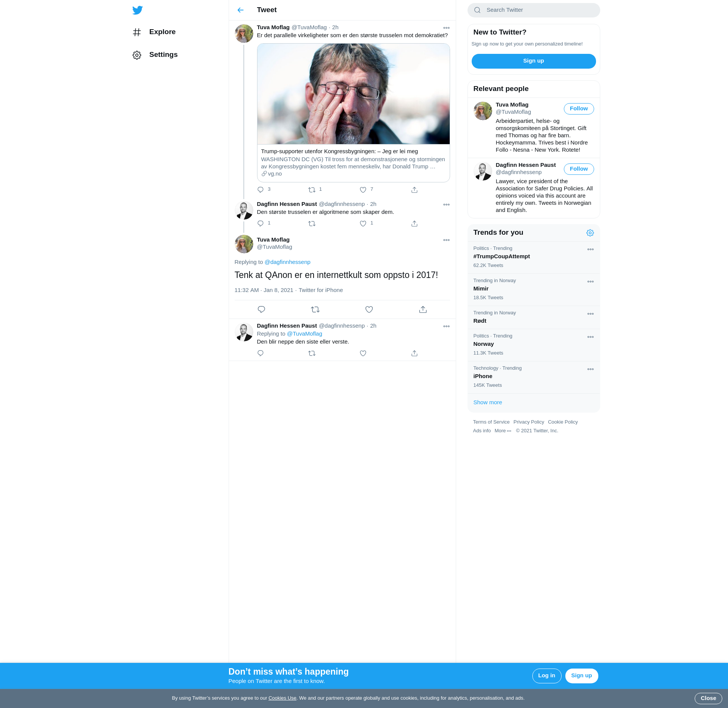This screenshot has height=708, width=728.
Task: Click Twitter for iPhone source link
Action: 321,290
